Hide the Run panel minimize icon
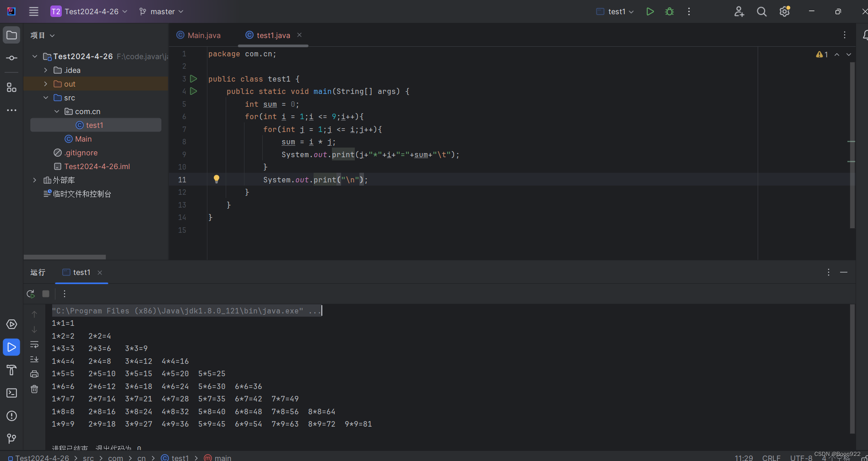Image resolution: width=868 pixels, height=461 pixels. click(x=844, y=272)
